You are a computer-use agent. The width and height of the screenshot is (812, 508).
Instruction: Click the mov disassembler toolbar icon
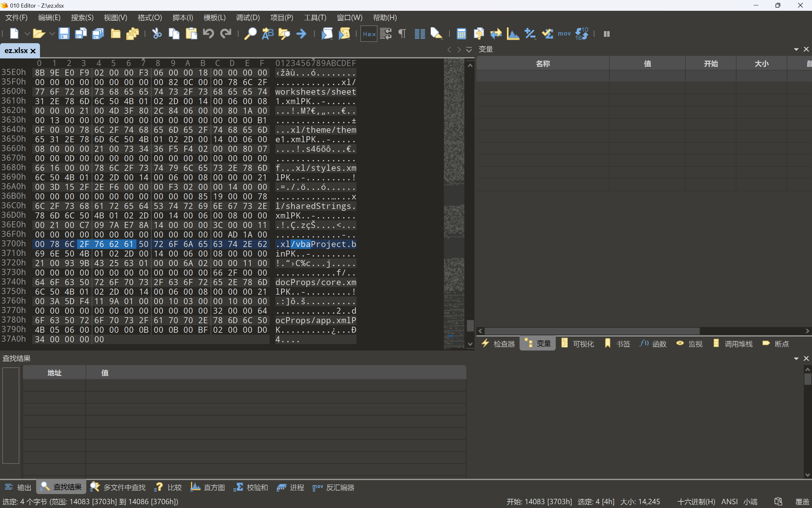pyautogui.click(x=564, y=34)
